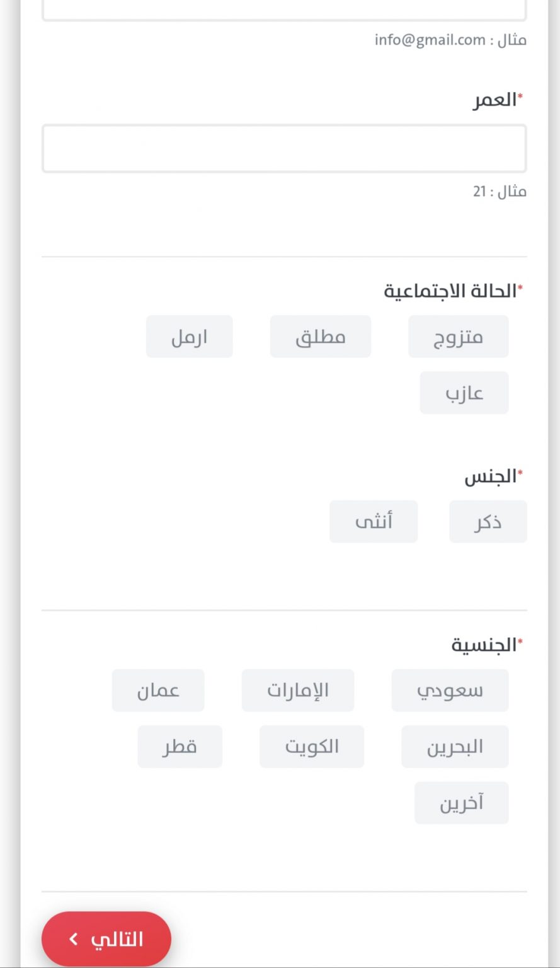Select الإمارات nationality option
This screenshot has width=560, height=968.
(297, 690)
